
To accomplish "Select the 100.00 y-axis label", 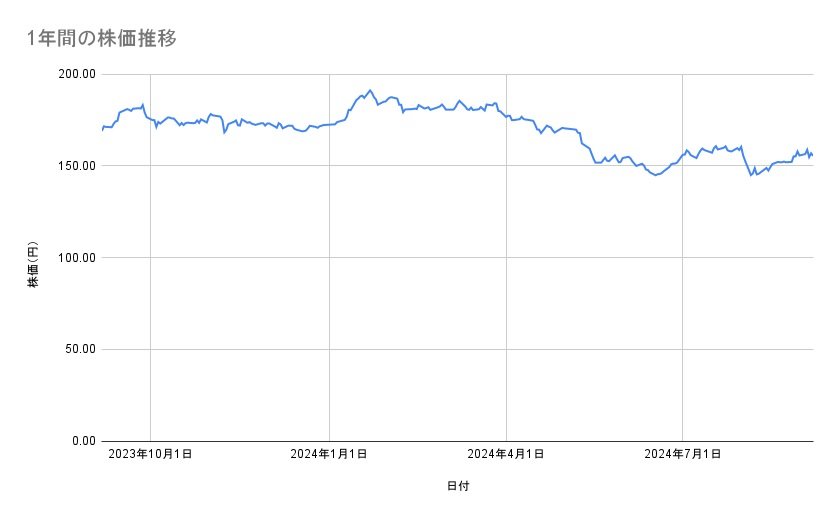I will tap(76, 258).
